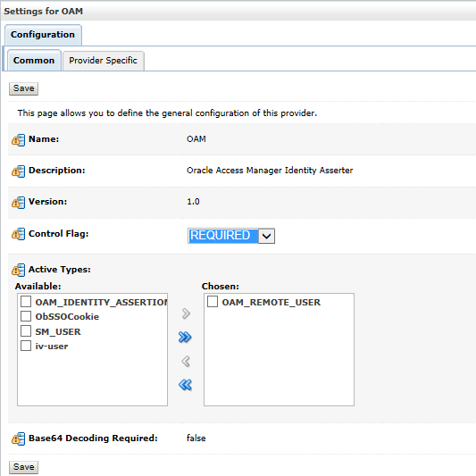This screenshot has height=476, width=476.
Task: Click the version value 1.0
Action: (193, 202)
